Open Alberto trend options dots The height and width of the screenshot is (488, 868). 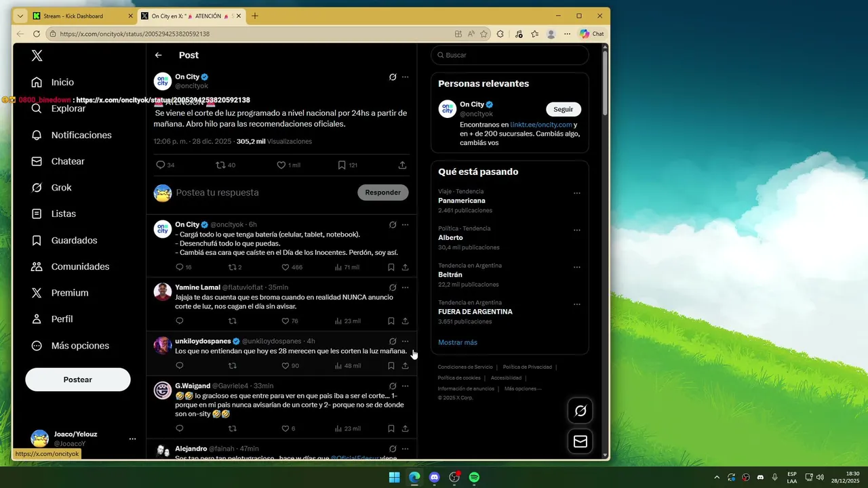[577, 230]
